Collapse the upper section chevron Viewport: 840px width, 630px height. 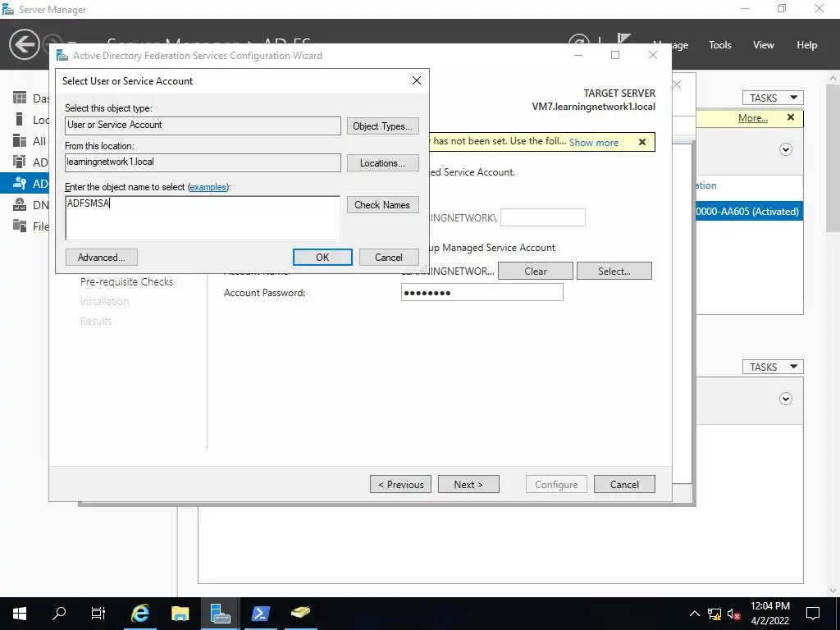click(x=785, y=149)
